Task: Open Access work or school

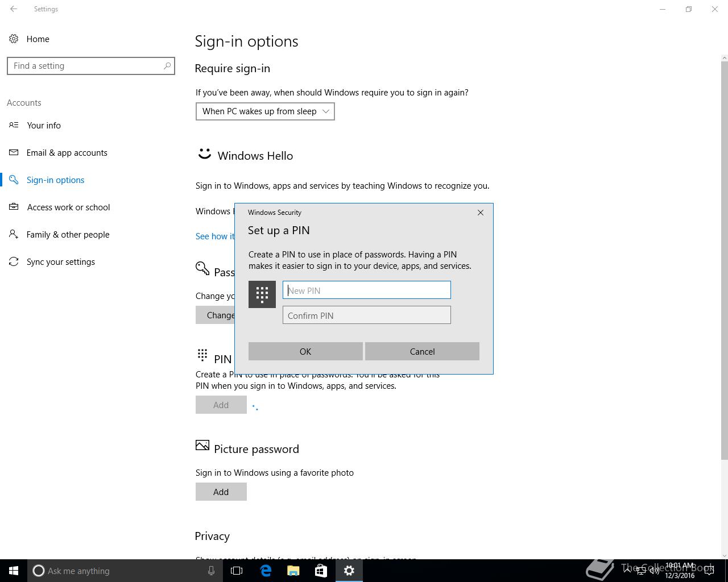Action: pos(68,207)
